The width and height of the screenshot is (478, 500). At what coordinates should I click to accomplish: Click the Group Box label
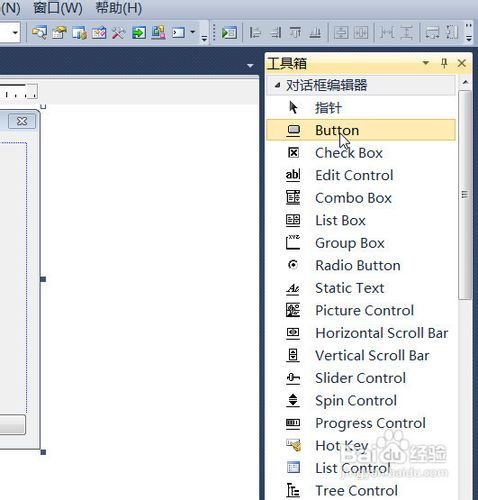click(x=350, y=243)
